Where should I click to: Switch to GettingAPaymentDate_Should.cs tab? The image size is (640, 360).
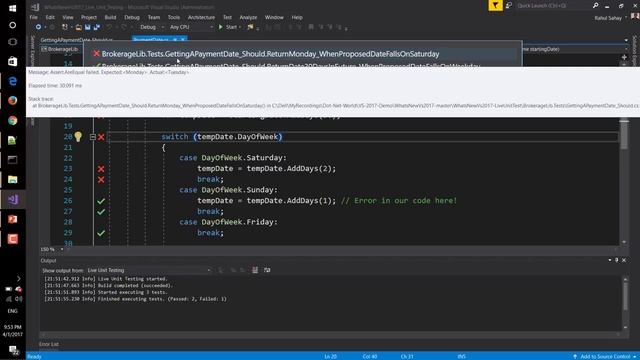tap(76, 40)
